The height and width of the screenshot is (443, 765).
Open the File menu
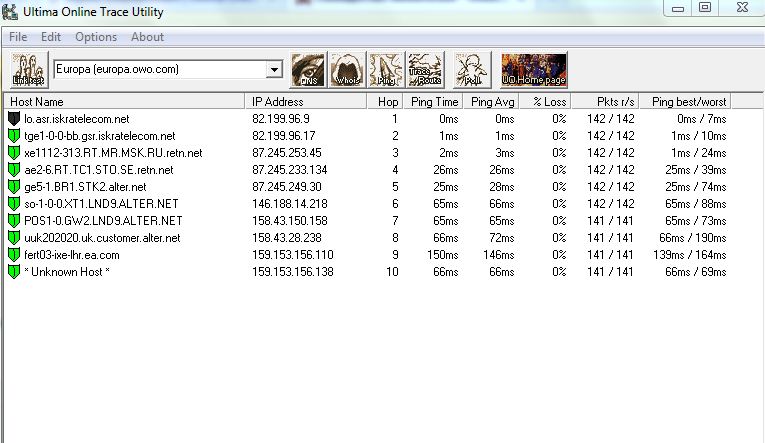pyautogui.click(x=18, y=37)
